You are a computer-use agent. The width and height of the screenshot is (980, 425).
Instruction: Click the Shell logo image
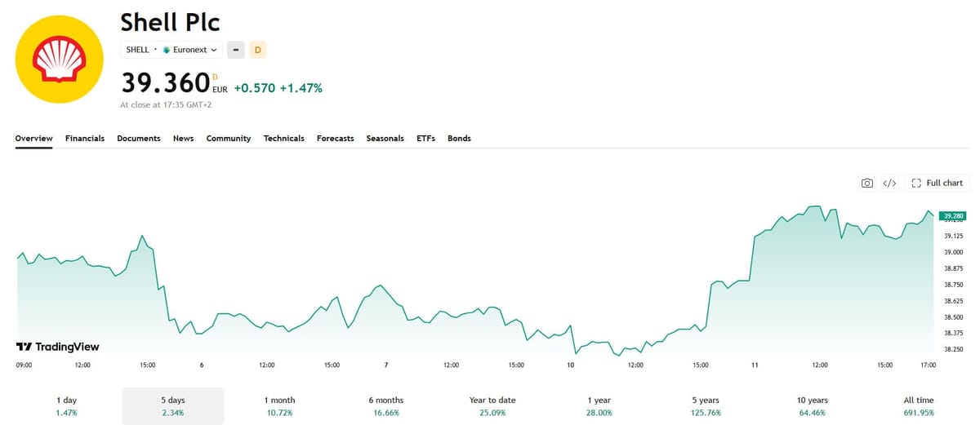coord(59,58)
